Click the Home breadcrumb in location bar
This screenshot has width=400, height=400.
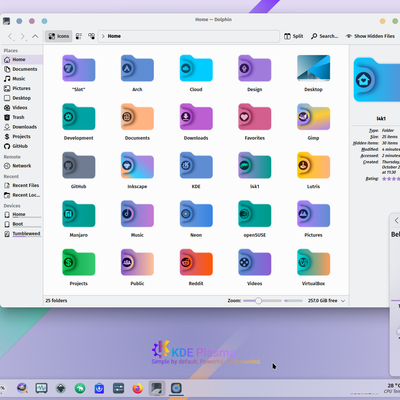[114, 36]
